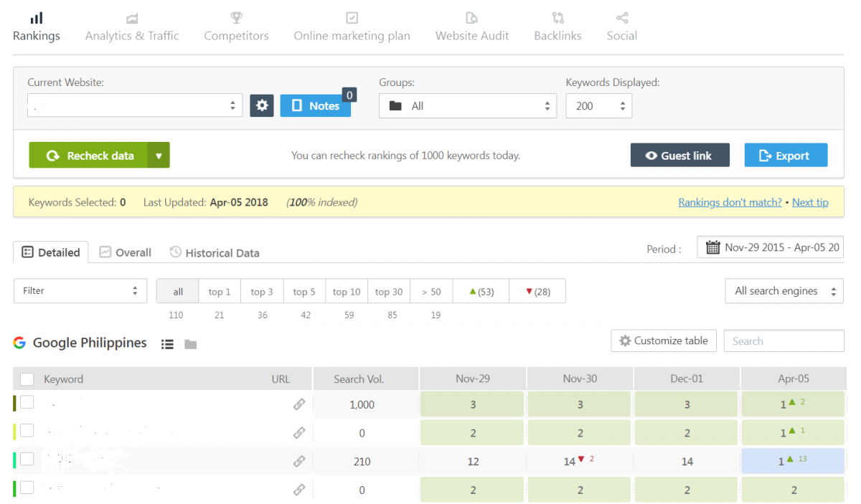The height and width of the screenshot is (504, 861).
Task: Open URL link icon for 210 volume keyword
Action: pyautogui.click(x=299, y=462)
